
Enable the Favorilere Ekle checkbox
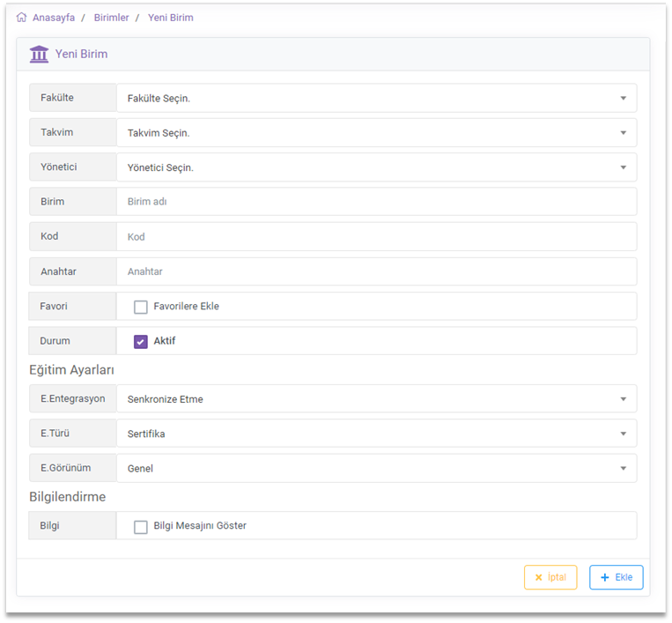point(141,307)
